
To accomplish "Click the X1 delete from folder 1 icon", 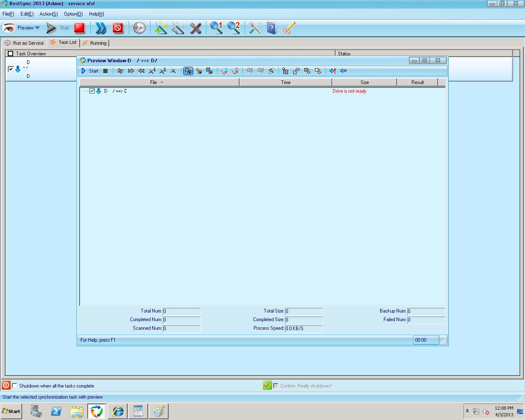I will click(x=152, y=71).
